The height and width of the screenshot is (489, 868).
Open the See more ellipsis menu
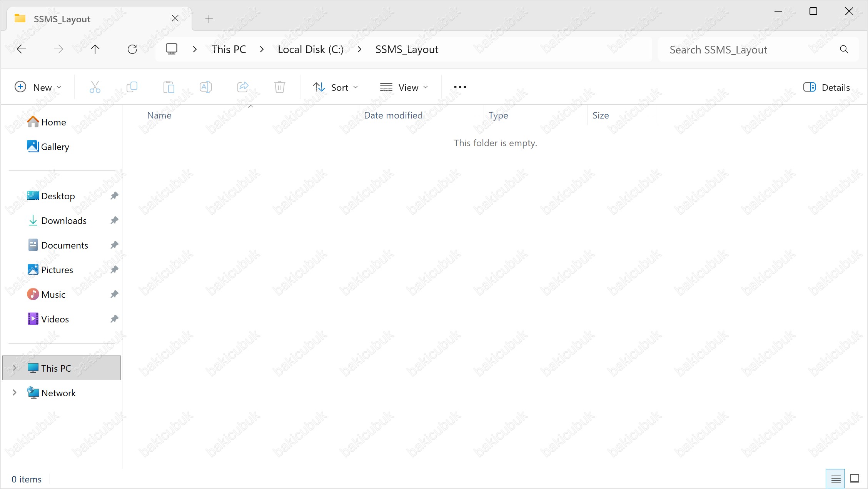(x=460, y=87)
